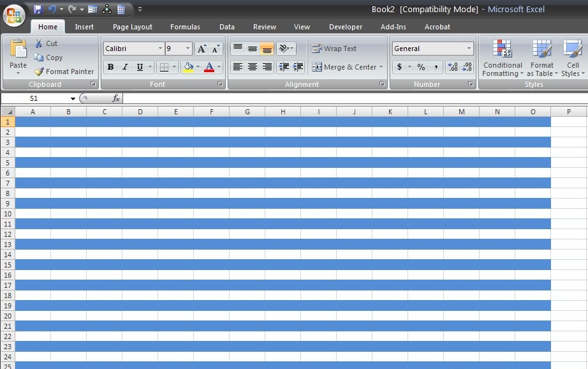Increase Decimal places
Image resolution: width=588 pixels, height=369 pixels.
point(453,67)
